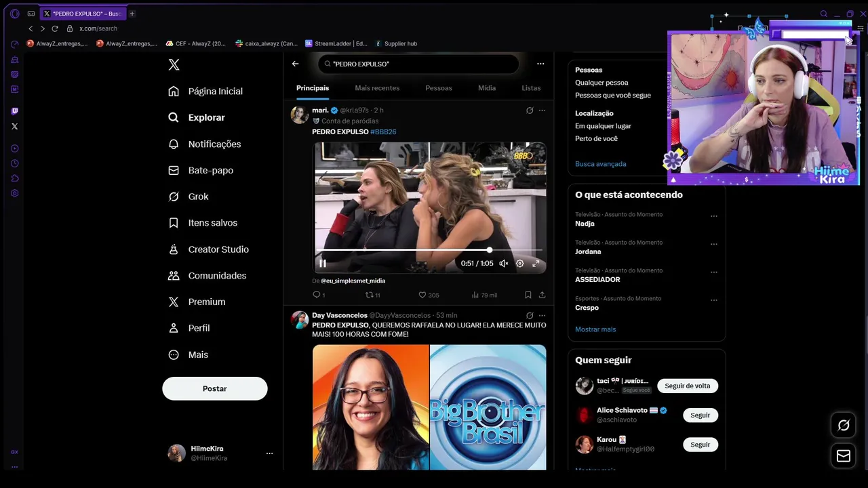Open the Opera sidebar extensions cube icon
Image resolution: width=868 pixels, height=488 pixels.
[x=14, y=178]
